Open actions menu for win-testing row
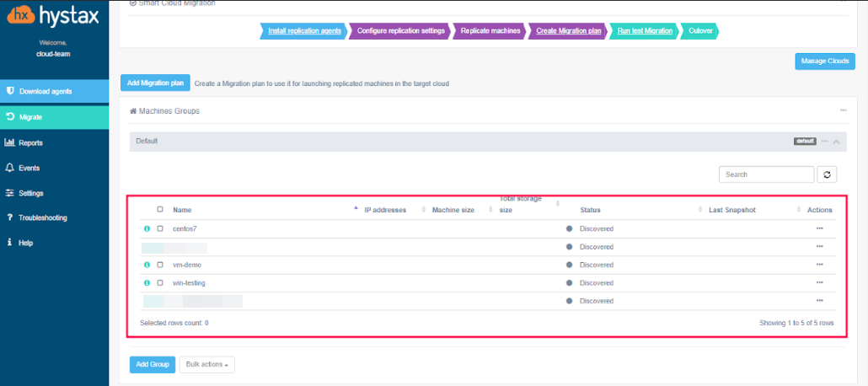 pos(819,283)
